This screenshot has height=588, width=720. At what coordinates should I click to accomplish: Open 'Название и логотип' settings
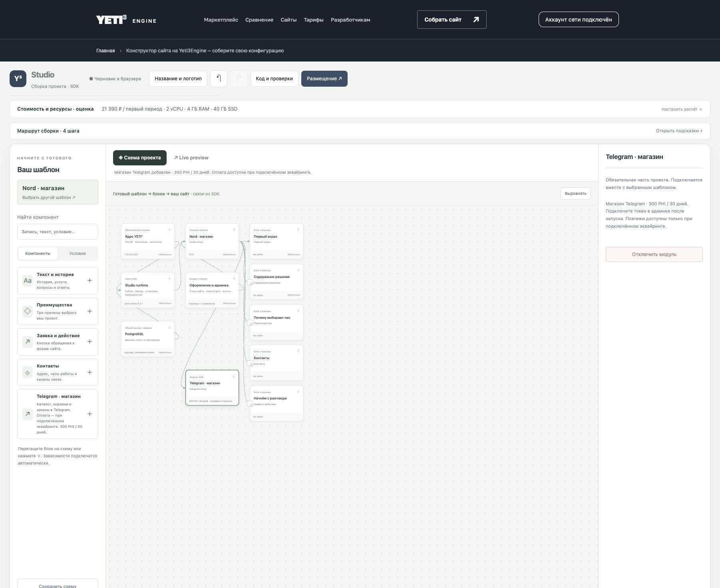(178, 79)
